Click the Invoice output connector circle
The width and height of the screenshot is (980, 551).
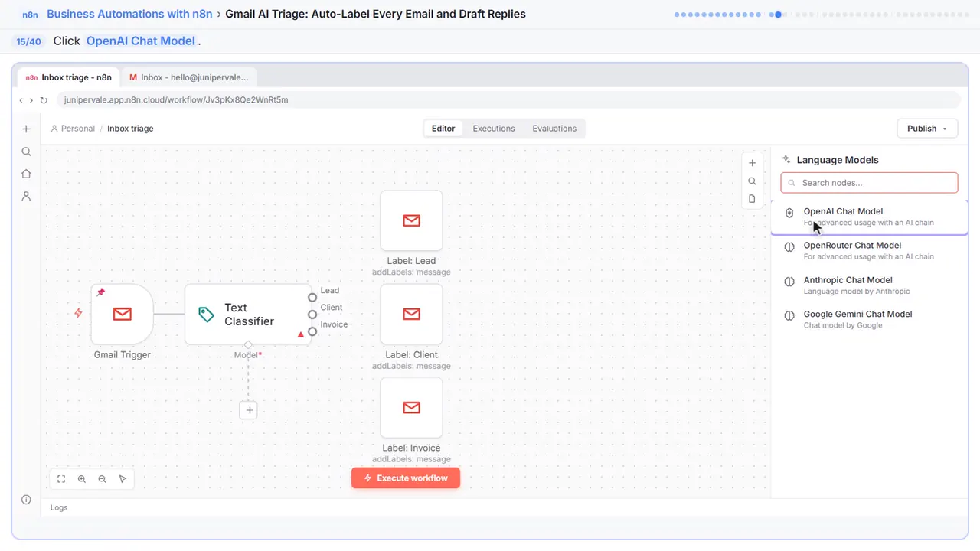pos(312,331)
